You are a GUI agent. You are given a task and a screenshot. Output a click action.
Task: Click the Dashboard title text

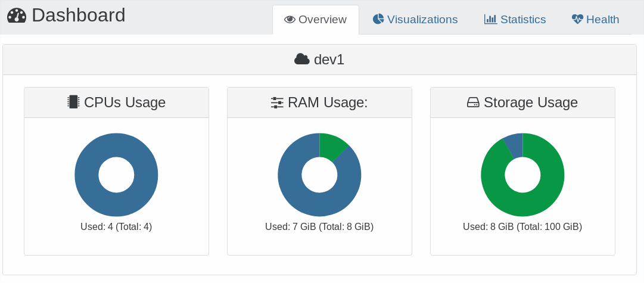point(79,15)
